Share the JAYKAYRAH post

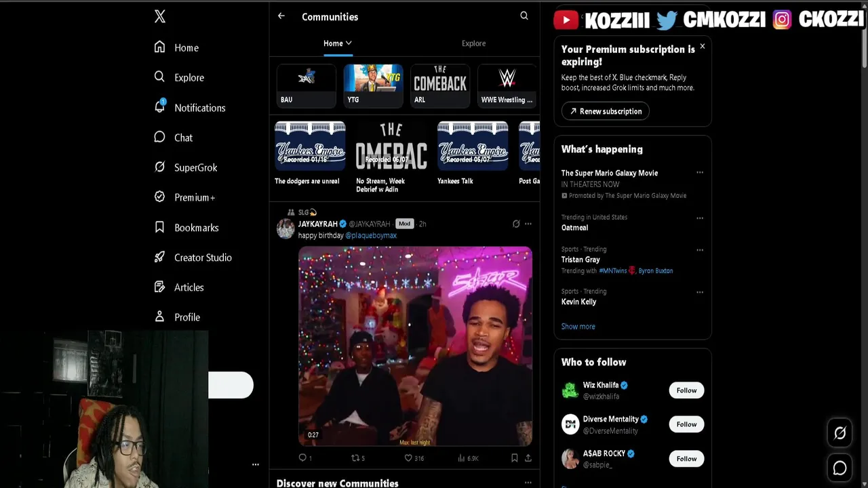[x=528, y=458]
